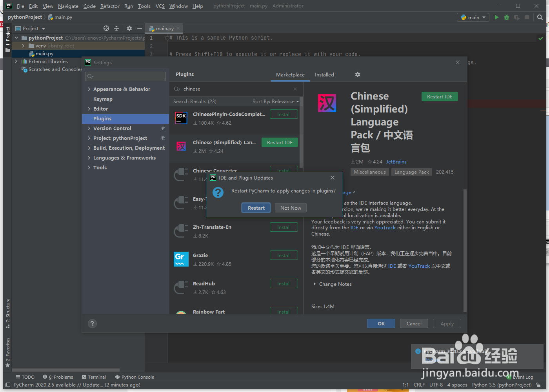Expand the venv folder in project tree
The height and width of the screenshot is (392, 549).
click(x=23, y=46)
